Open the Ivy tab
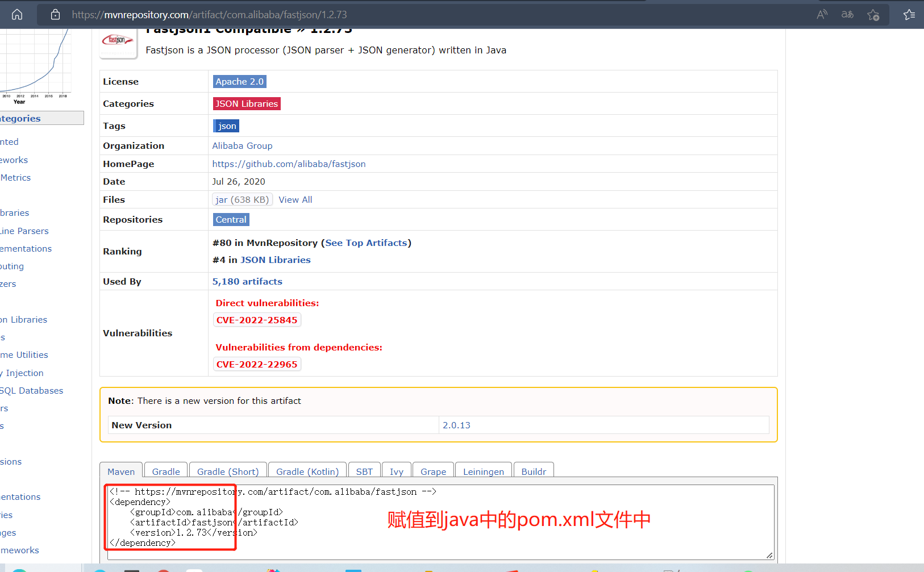Screen dimensions: 924x572 (397, 471)
